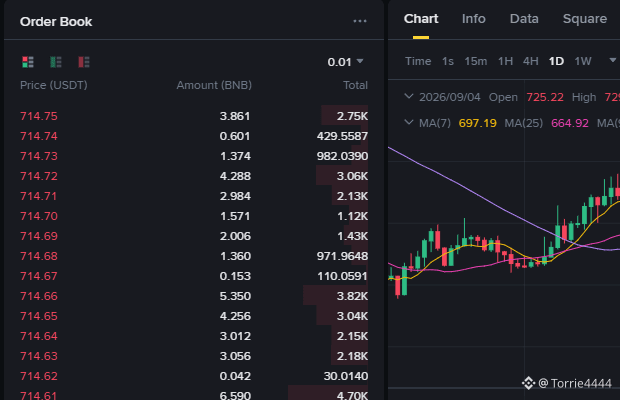The height and width of the screenshot is (400, 620).
Task: Select the Time chart view
Action: tap(418, 61)
